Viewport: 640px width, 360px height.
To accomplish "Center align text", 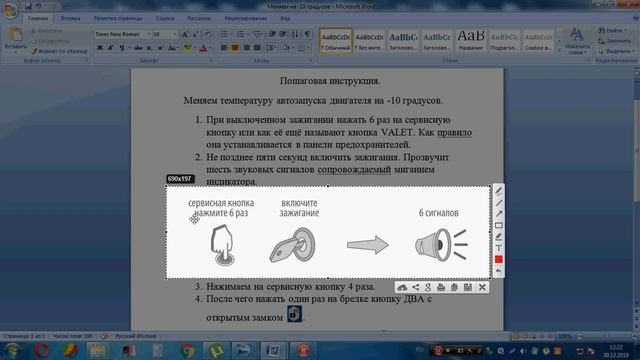I will coord(235,48).
